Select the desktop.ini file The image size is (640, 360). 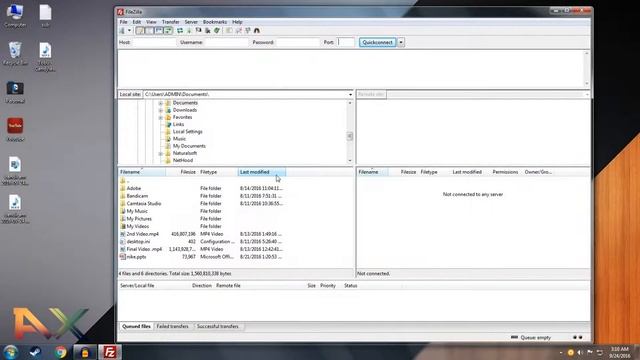[x=138, y=242]
